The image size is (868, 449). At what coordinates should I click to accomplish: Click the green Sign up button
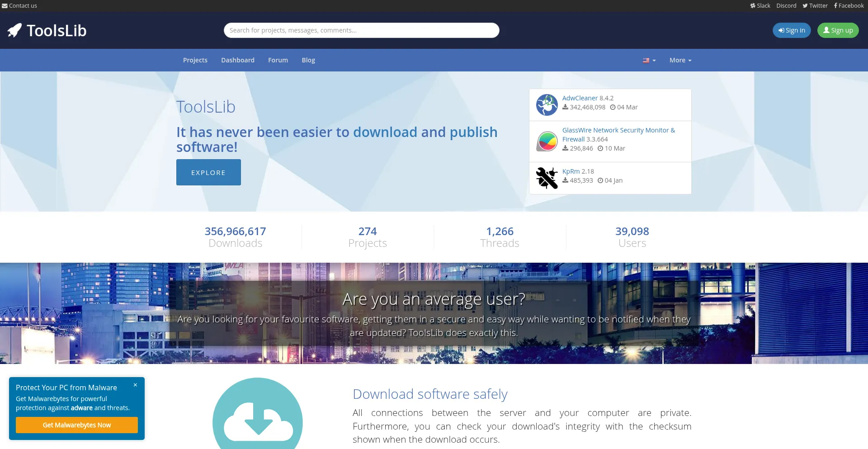[x=838, y=30]
